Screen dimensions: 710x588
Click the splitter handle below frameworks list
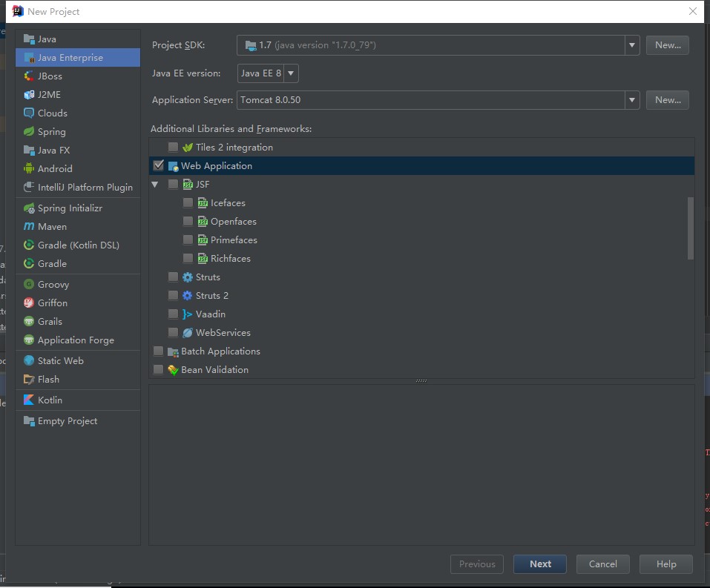coord(421,381)
